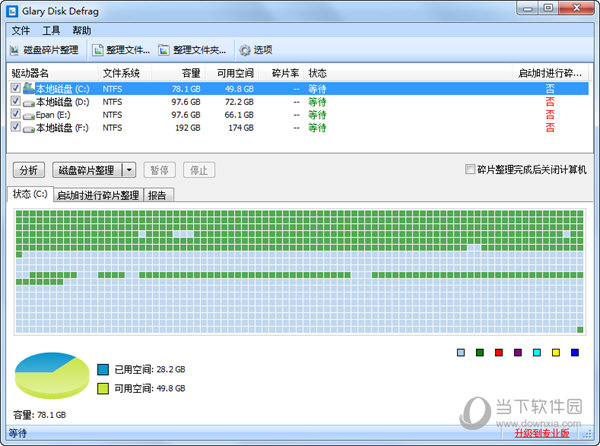This screenshot has height=446, width=600.
Task: Click the 可用空间: 49.8 GB label
Action: (x=150, y=388)
